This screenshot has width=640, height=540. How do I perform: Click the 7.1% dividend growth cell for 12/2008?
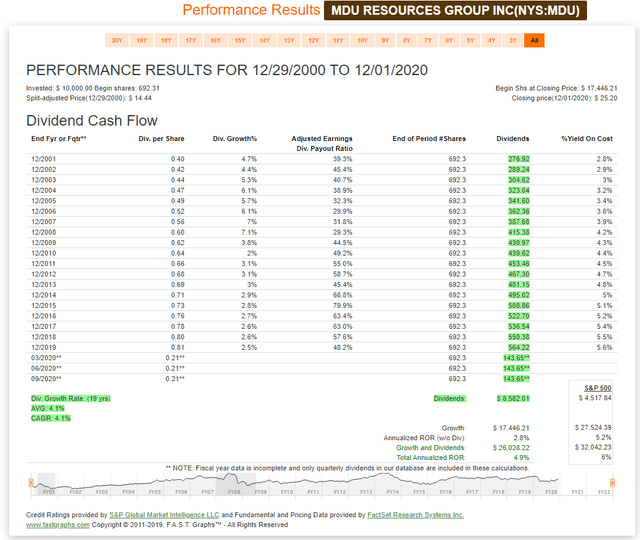pyautogui.click(x=249, y=232)
